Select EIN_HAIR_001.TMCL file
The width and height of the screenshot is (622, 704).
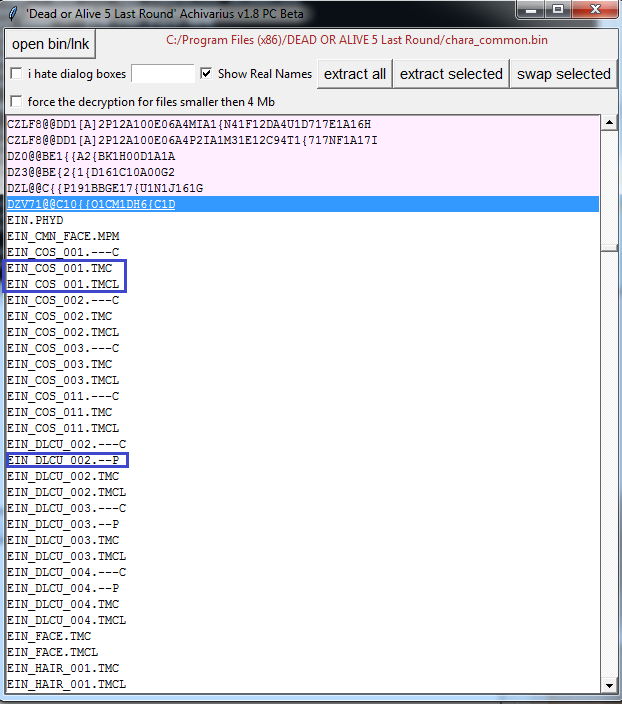click(303, 684)
